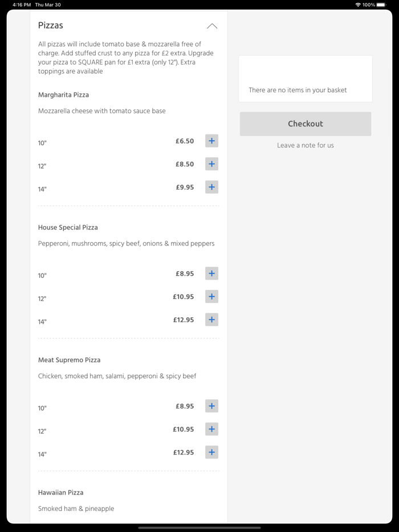Select the Margherita Pizza title
The width and height of the screenshot is (399, 532).
(x=63, y=95)
